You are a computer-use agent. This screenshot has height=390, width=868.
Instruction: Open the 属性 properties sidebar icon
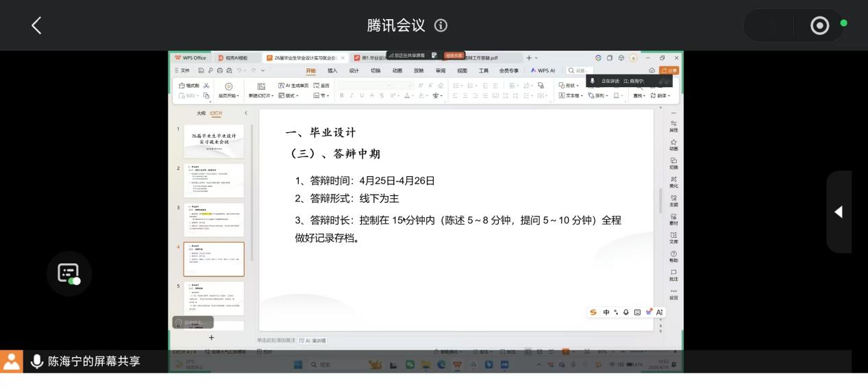click(673, 125)
